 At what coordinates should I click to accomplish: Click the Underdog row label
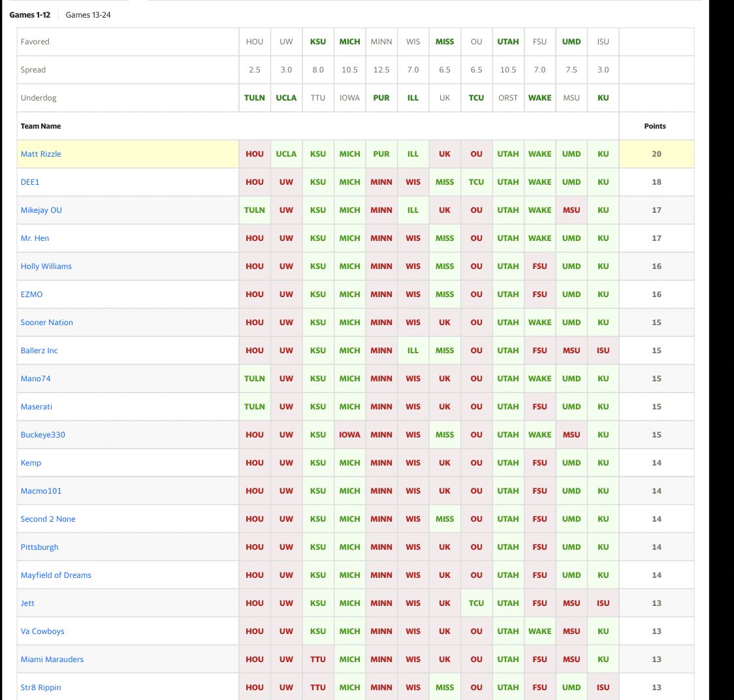point(39,98)
